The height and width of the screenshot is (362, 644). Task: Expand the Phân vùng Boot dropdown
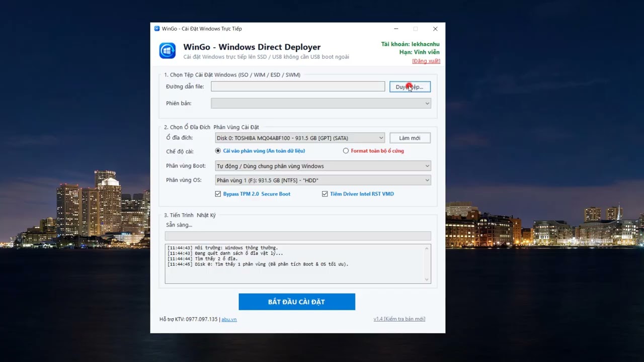[x=323, y=166]
